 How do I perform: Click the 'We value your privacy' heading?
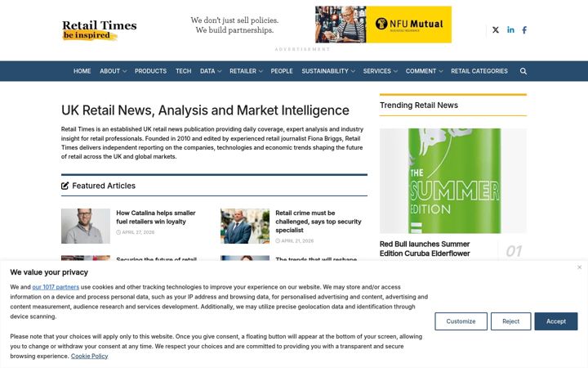tap(49, 272)
